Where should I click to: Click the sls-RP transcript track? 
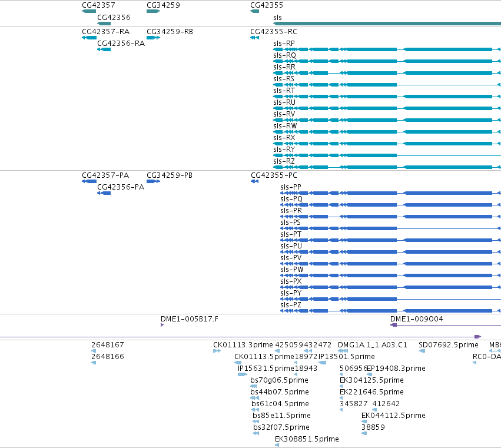[x=387, y=49]
